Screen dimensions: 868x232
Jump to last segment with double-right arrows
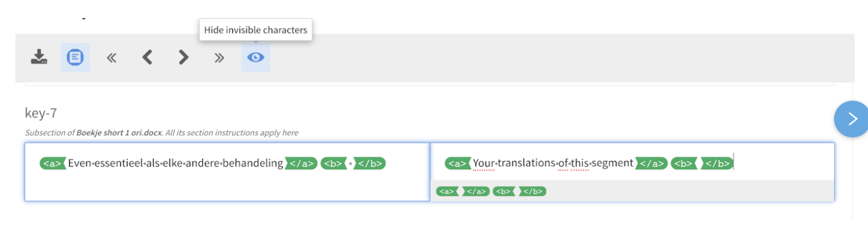(220, 58)
